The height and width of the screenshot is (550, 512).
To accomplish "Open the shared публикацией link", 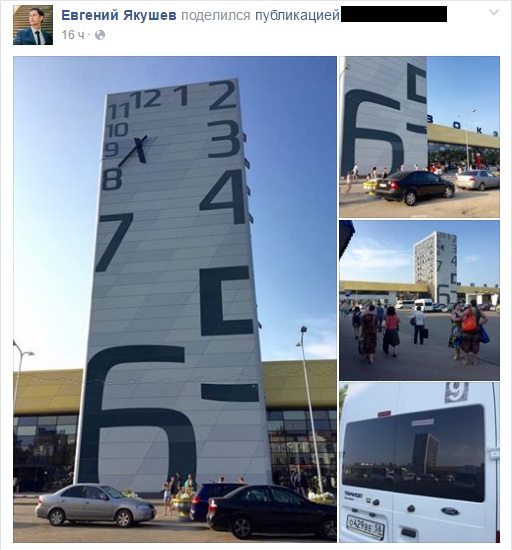I will (x=297, y=15).
